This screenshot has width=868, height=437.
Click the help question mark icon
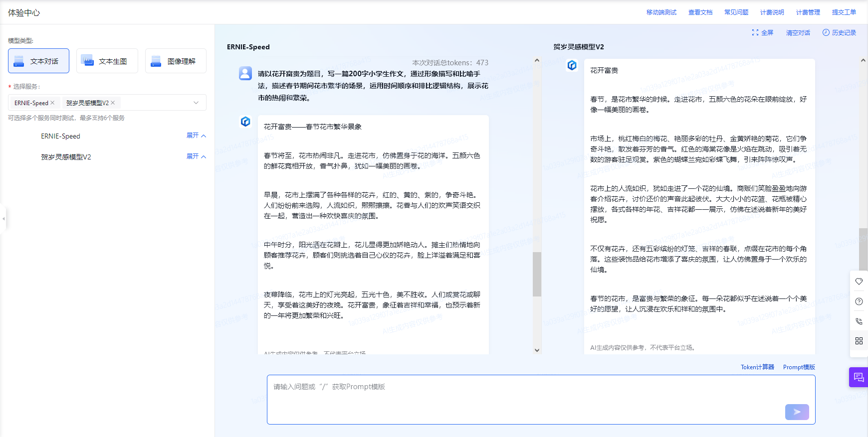coord(859,301)
